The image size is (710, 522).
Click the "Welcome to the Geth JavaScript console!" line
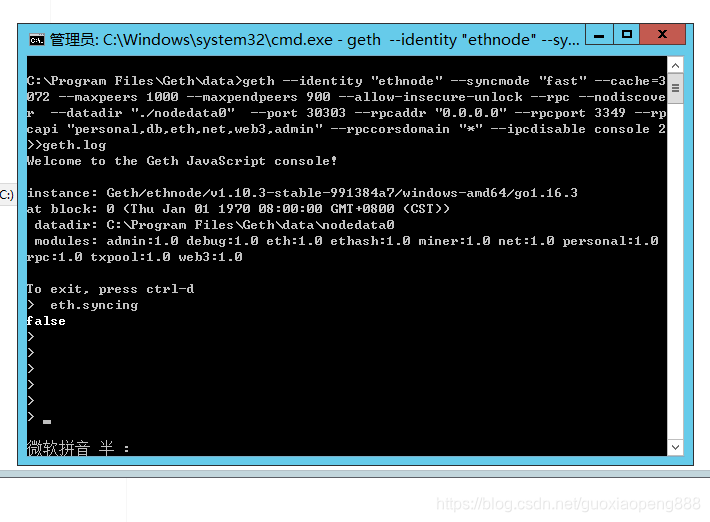pos(182,161)
